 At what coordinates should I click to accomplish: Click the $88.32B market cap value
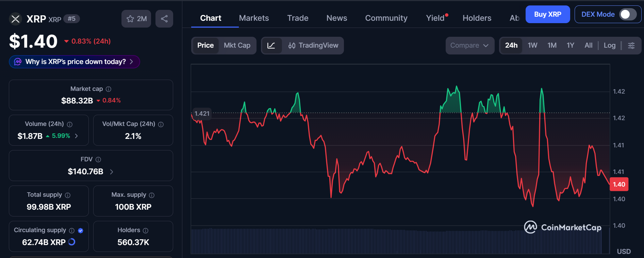coord(77,100)
